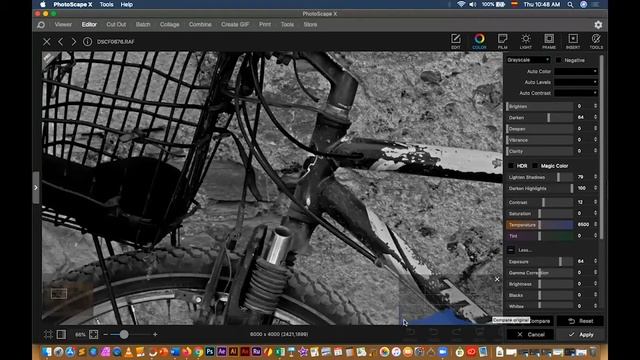
Task: Click the zoom level slider knob
Action: (x=124, y=334)
